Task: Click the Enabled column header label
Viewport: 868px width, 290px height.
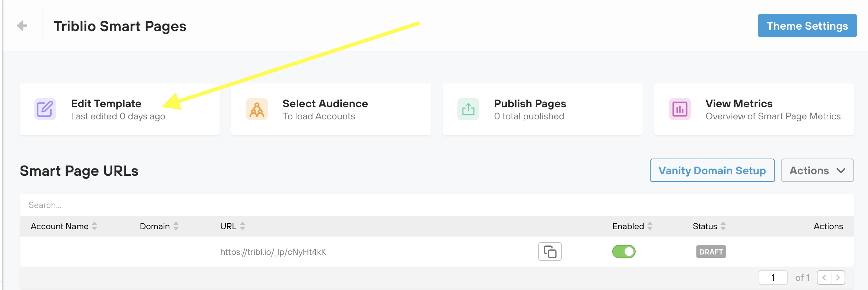Action: coord(628,226)
